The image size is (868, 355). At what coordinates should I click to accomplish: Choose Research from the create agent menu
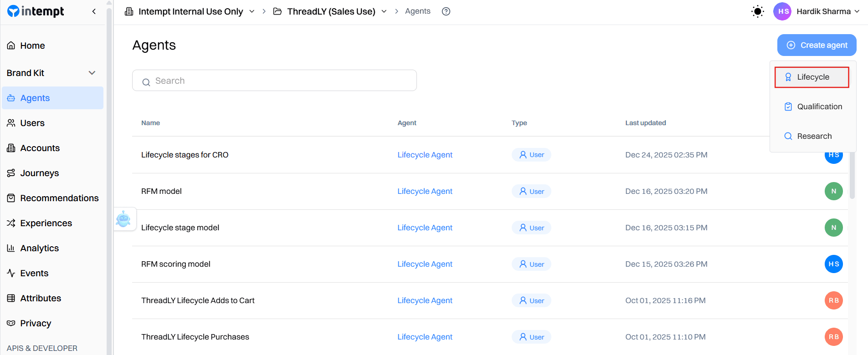tap(814, 136)
